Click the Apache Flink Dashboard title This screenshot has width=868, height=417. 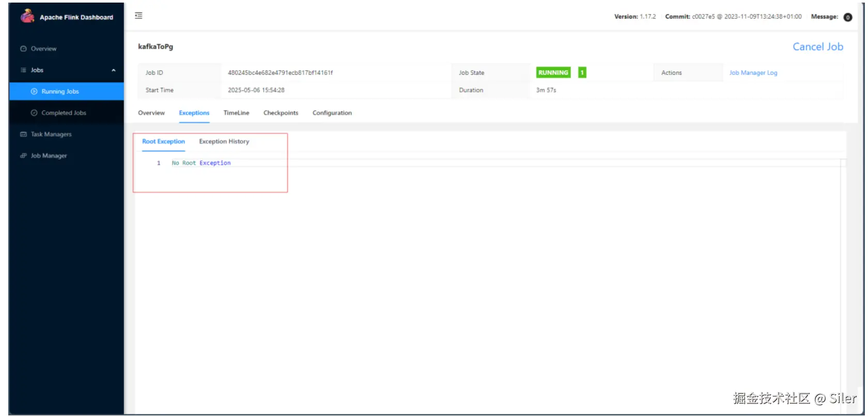pos(76,17)
